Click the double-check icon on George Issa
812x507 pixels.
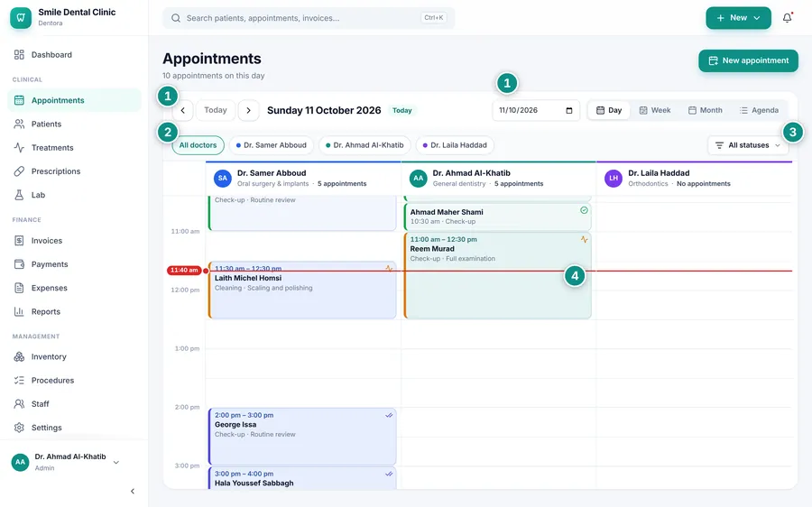(389, 415)
